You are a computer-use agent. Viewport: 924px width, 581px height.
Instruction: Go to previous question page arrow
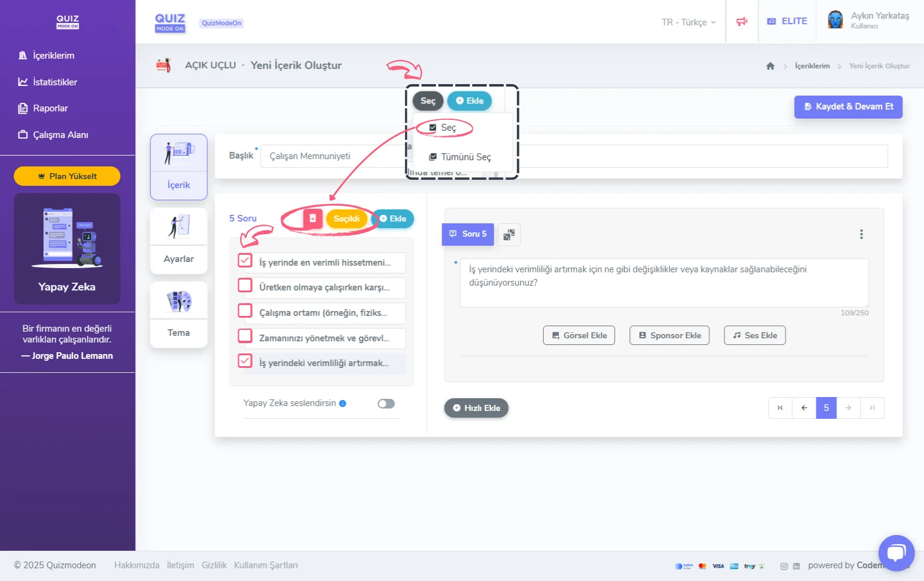(804, 408)
